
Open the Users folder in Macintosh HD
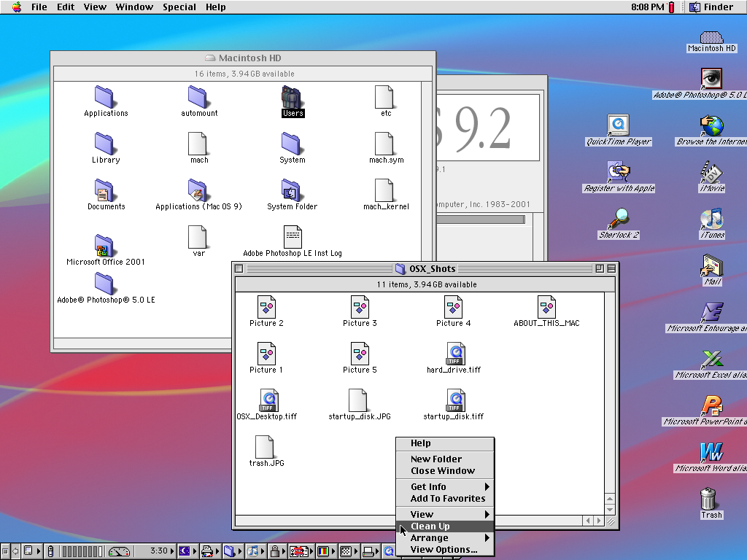tap(292, 97)
